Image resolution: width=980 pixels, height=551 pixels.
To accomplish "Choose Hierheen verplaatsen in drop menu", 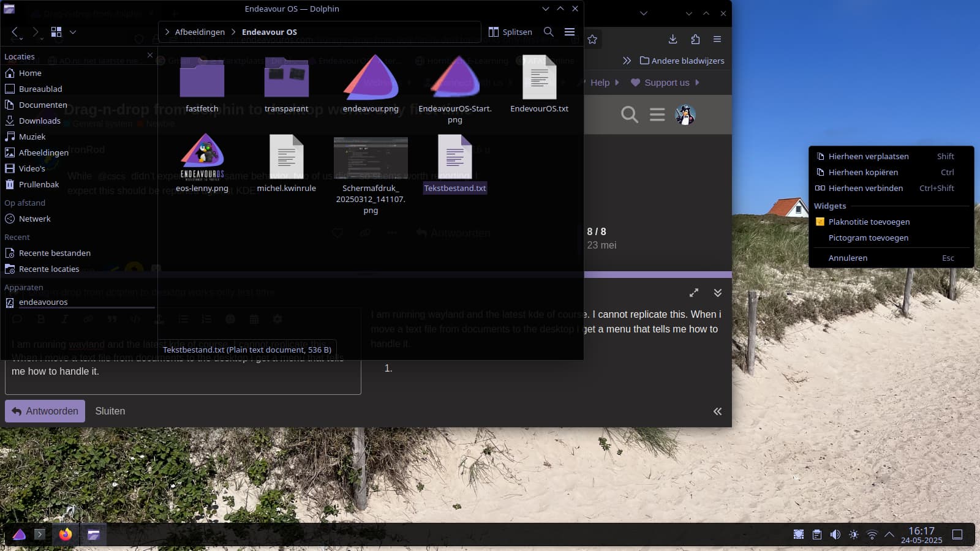I will (891, 156).
